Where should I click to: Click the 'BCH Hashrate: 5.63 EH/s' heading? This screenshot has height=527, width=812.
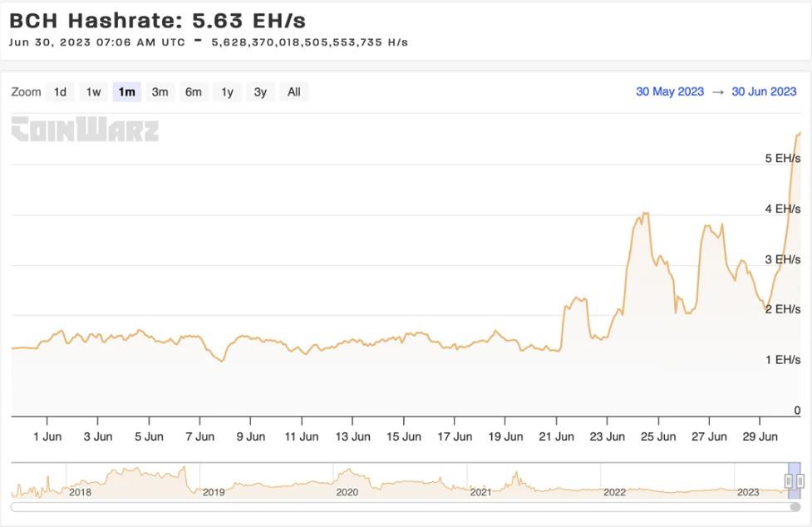point(157,21)
